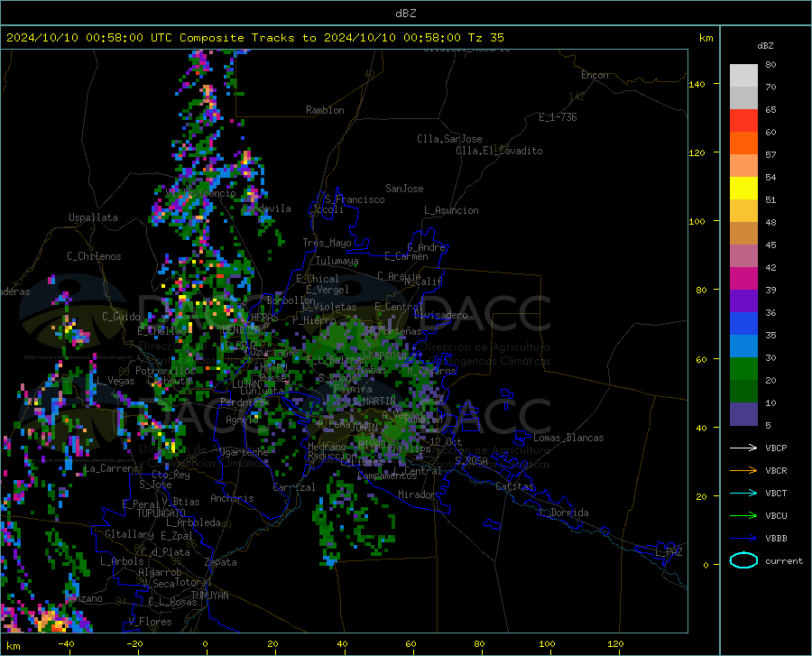812x656 pixels.
Task: Click the Mirador map label
Action: click(x=416, y=494)
